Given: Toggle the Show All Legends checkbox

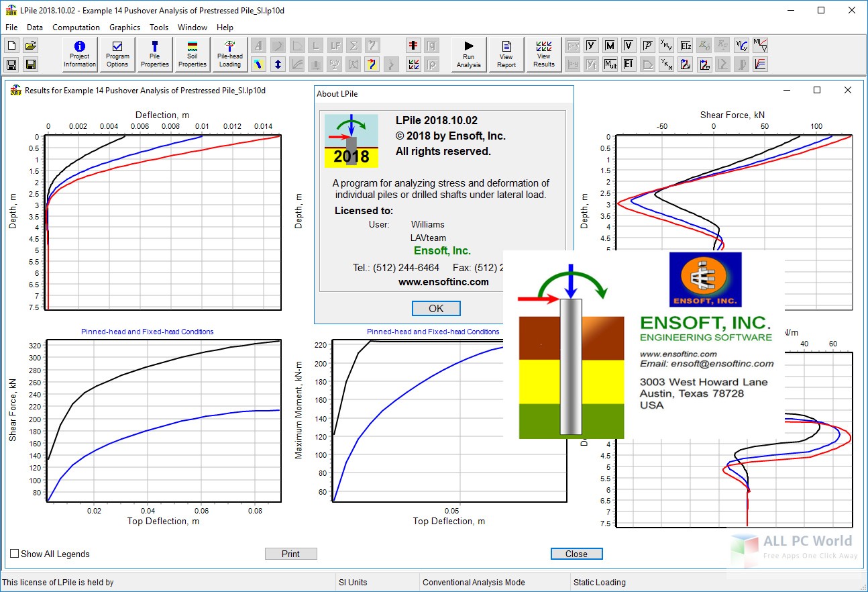Looking at the screenshot, I should (x=15, y=554).
